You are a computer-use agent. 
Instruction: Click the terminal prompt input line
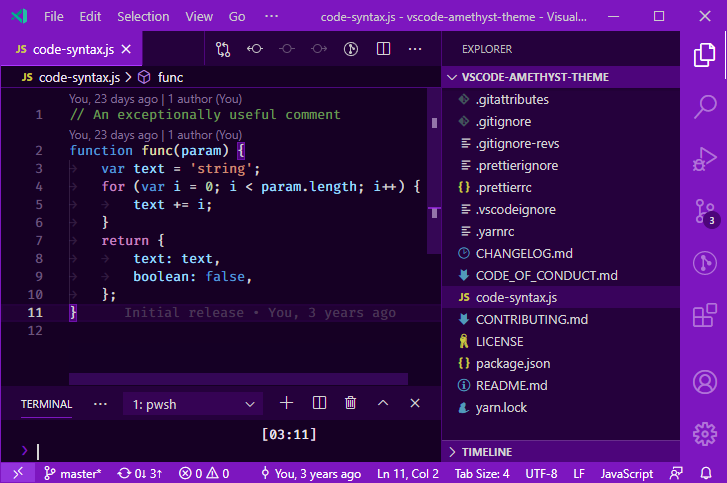point(220,451)
